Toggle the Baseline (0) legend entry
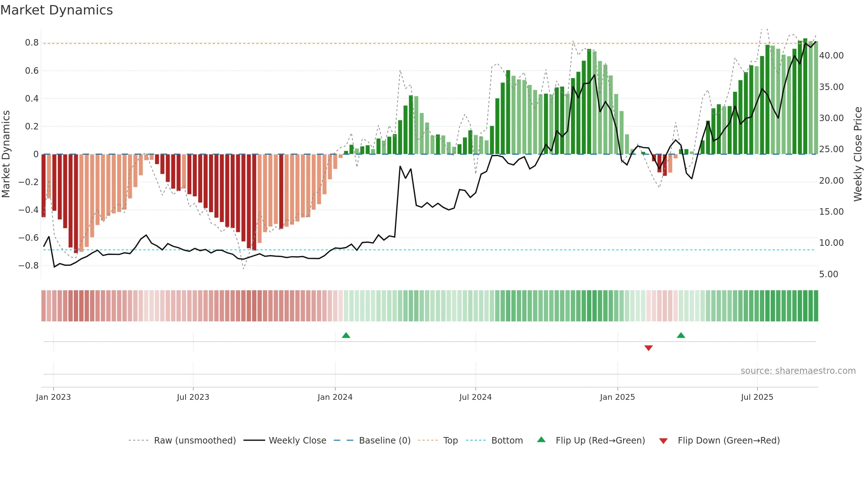 [x=372, y=440]
